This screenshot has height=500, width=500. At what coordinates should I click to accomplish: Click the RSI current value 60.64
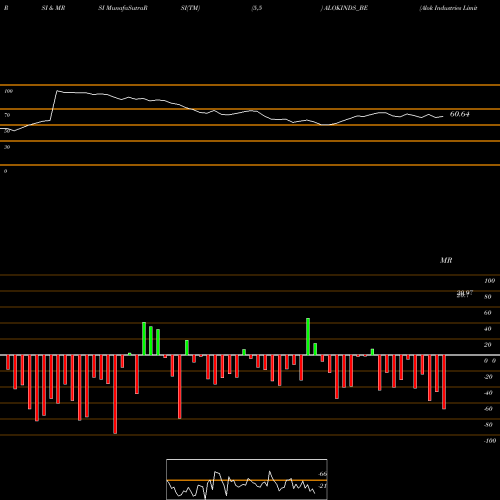pos(460,114)
